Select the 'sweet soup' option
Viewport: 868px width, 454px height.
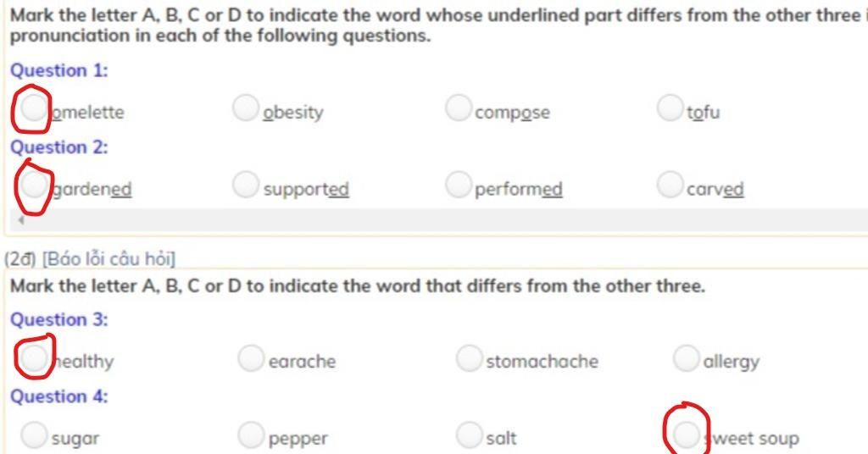pos(686,435)
